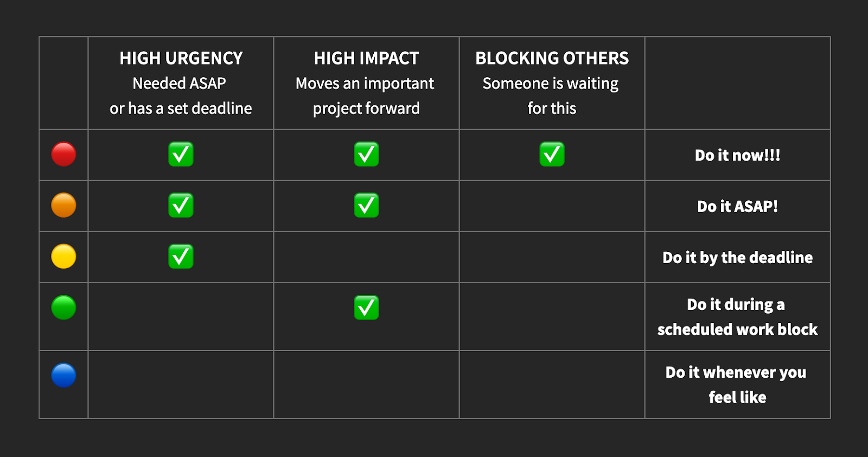The height and width of the screenshot is (457, 868).
Task: Click the High Impact checkmark in orange row
Action: (366, 205)
